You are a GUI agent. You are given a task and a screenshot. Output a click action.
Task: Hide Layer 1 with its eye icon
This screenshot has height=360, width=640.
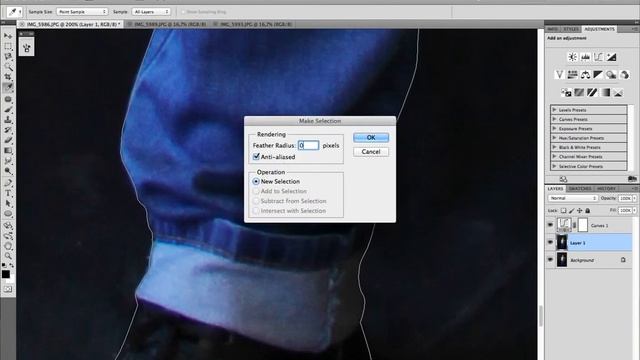[550, 242]
